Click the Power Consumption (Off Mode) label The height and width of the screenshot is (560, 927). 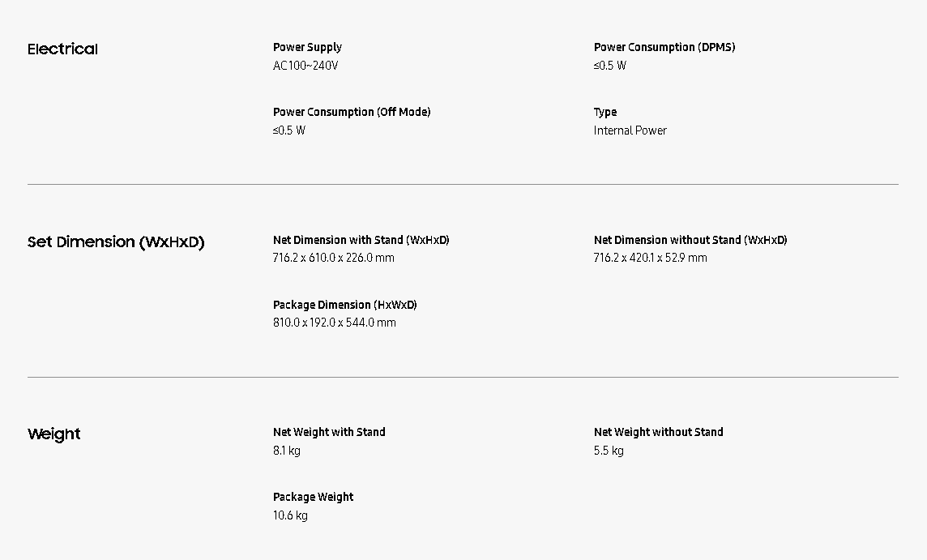tap(352, 112)
